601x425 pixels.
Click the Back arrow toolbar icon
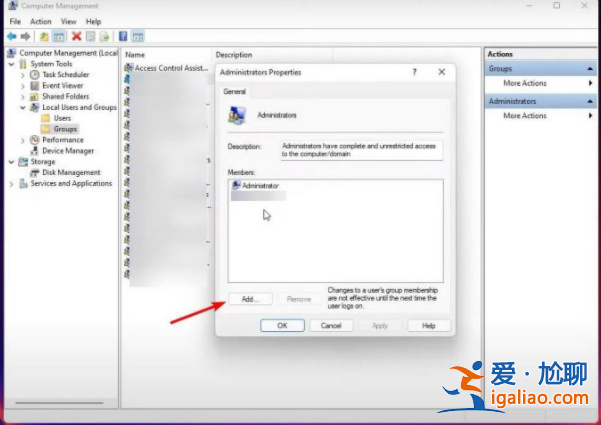tap(11, 36)
